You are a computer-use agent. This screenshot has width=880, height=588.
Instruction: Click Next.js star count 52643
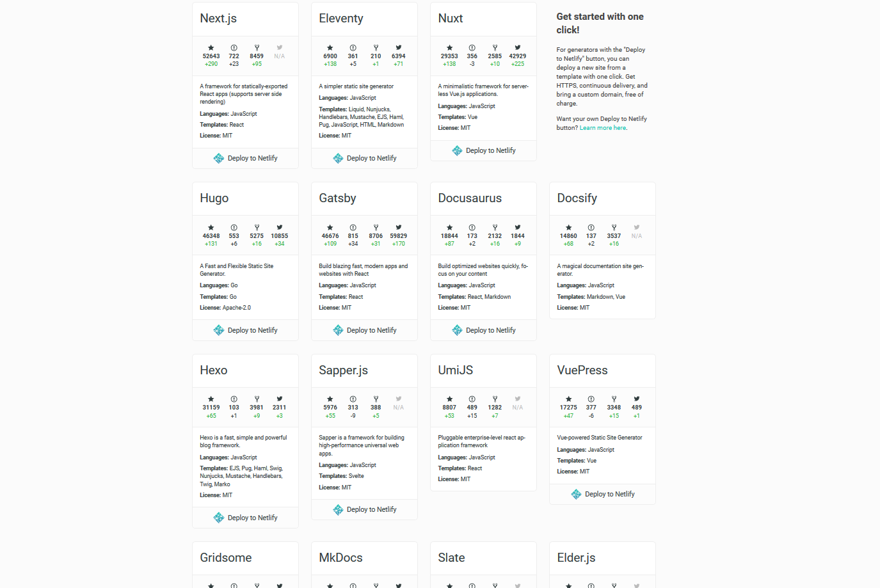click(x=211, y=56)
